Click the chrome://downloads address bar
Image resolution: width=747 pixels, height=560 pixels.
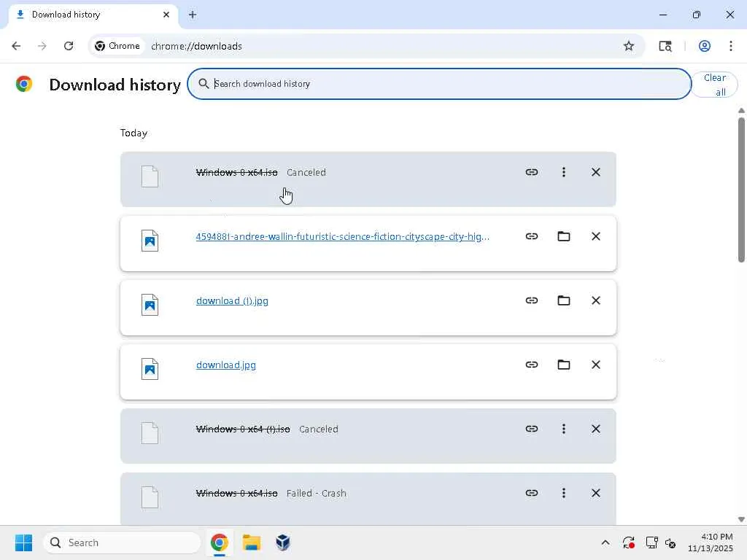(196, 46)
